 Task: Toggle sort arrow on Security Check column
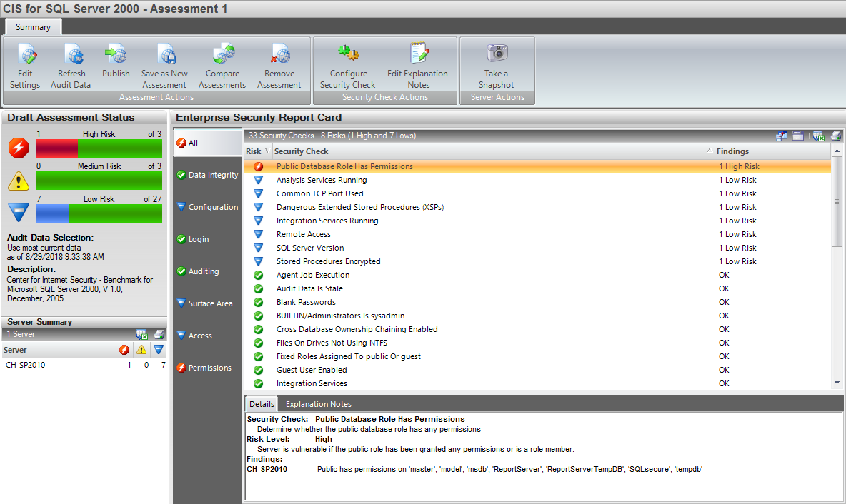pyautogui.click(x=709, y=151)
